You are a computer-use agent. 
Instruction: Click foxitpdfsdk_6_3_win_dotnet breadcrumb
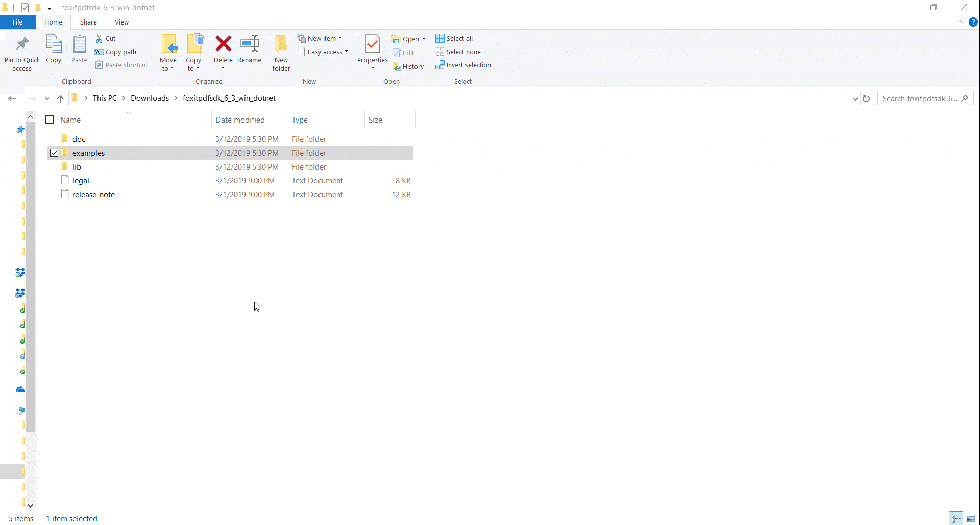229,98
